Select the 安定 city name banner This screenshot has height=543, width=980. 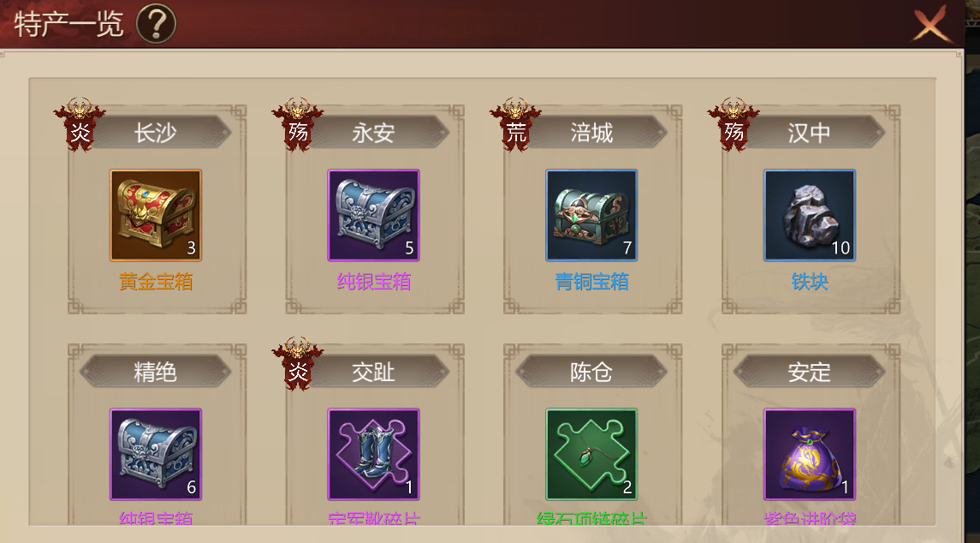coord(810,372)
